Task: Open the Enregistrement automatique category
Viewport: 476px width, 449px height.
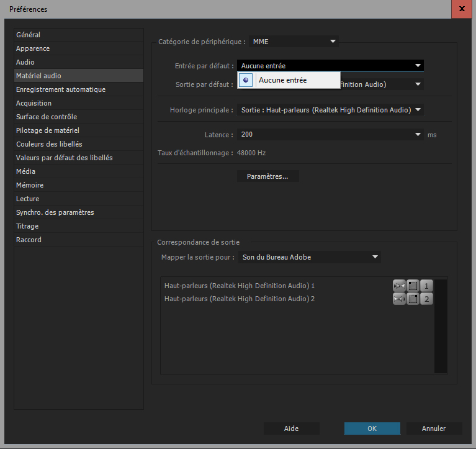Action: (61, 89)
